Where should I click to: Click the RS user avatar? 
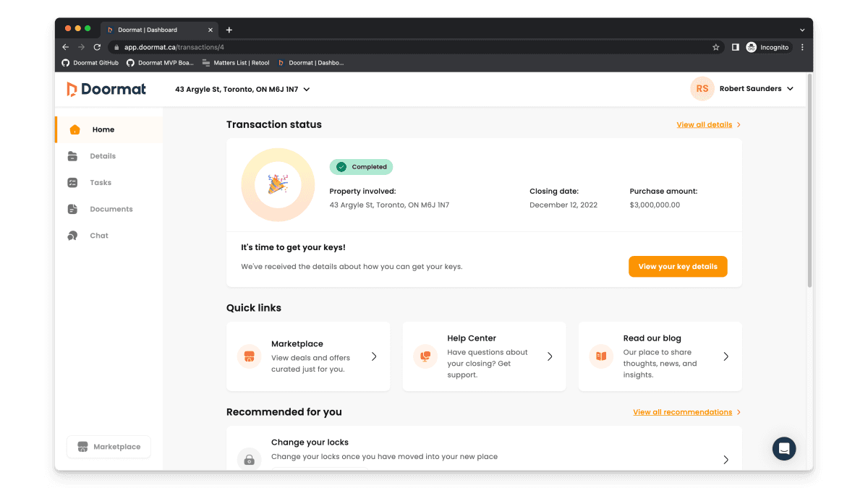[702, 89]
